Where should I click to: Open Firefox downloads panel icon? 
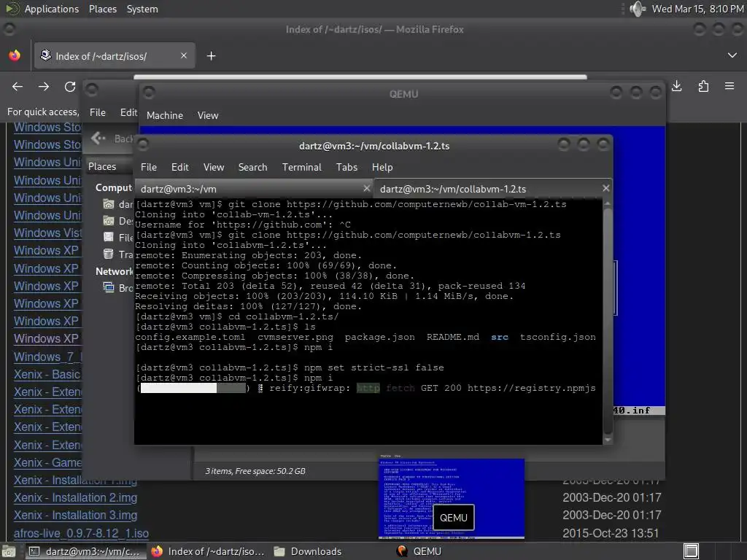(676, 86)
